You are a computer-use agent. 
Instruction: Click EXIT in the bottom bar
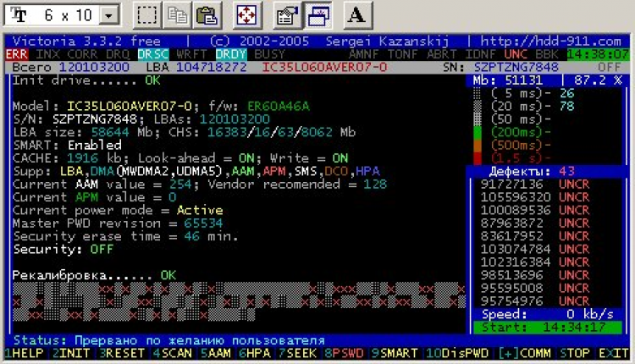[x=614, y=353]
